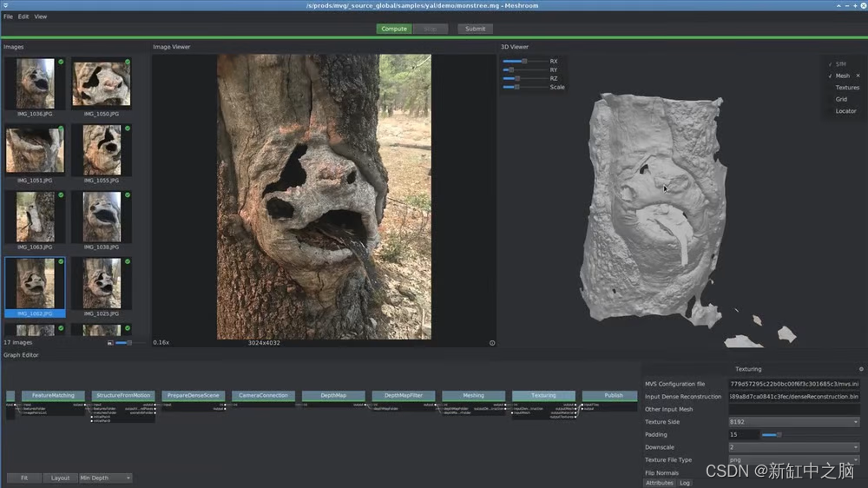Select the Publish node in the graph

[x=614, y=395]
